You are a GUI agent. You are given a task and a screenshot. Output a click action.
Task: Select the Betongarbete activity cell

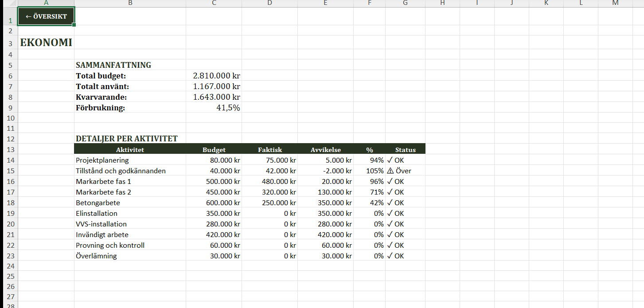(130, 203)
